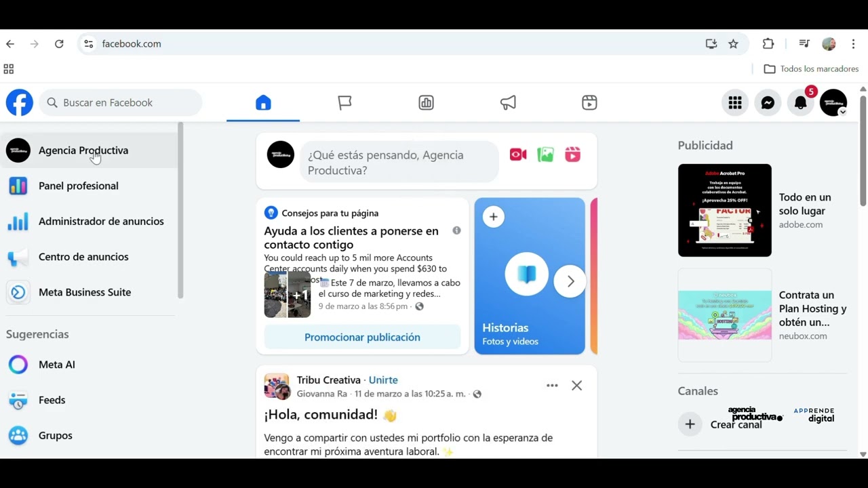Click Giovanna Ra author name
Viewport: 868px width, 488px height.
click(321, 394)
